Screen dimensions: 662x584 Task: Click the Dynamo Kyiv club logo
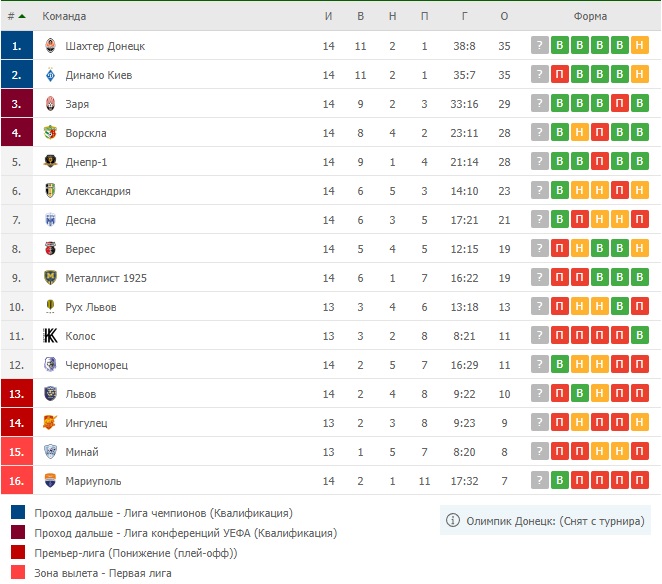tap(50, 75)
